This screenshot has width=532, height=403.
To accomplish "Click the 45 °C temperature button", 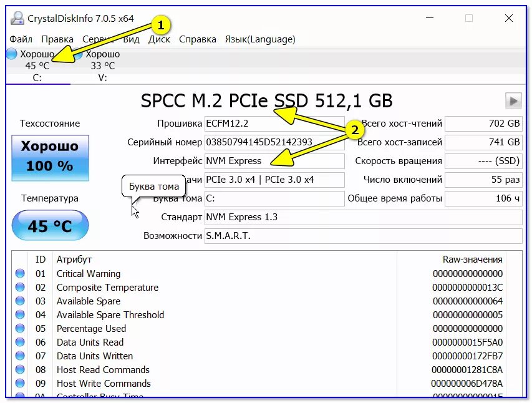I will [x=51, y=225].
